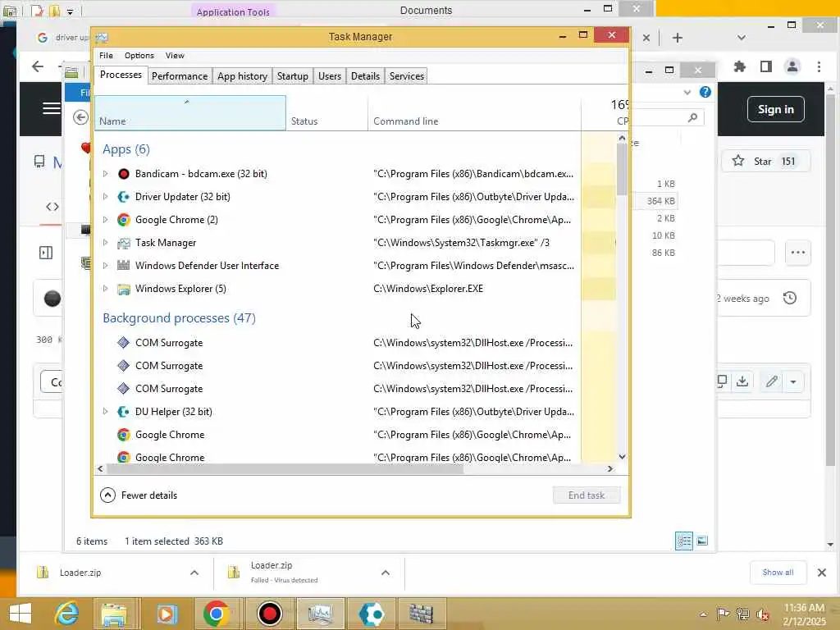The height and width of the screenshot is (630, 840).
Task: Switch to the Users tab
Action: (x=330, y=76)
